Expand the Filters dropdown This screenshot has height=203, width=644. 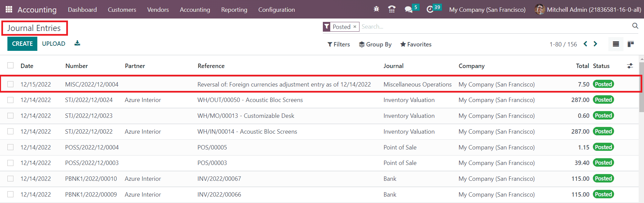pyautogui.click(x=339, y=44)
